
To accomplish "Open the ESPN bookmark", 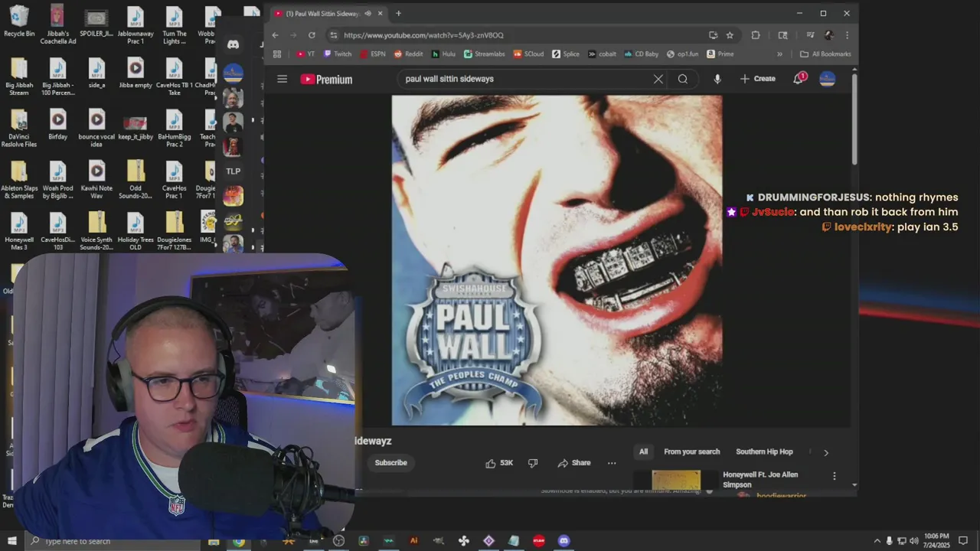I will click(373, 54).
